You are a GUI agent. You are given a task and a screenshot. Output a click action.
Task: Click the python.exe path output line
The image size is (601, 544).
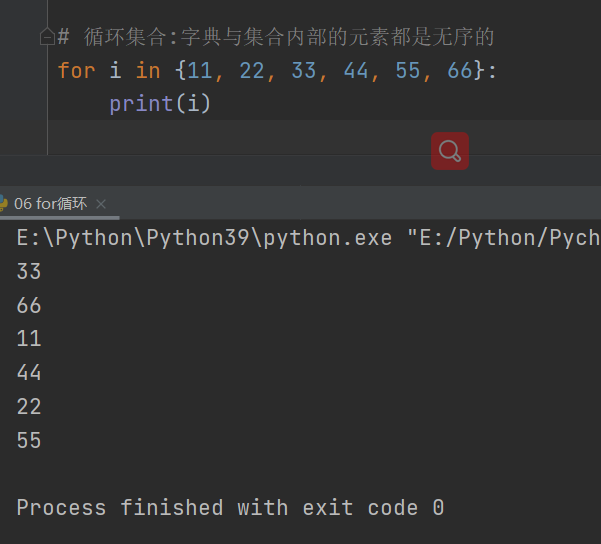pyautogui.click(x=300, y=238)
